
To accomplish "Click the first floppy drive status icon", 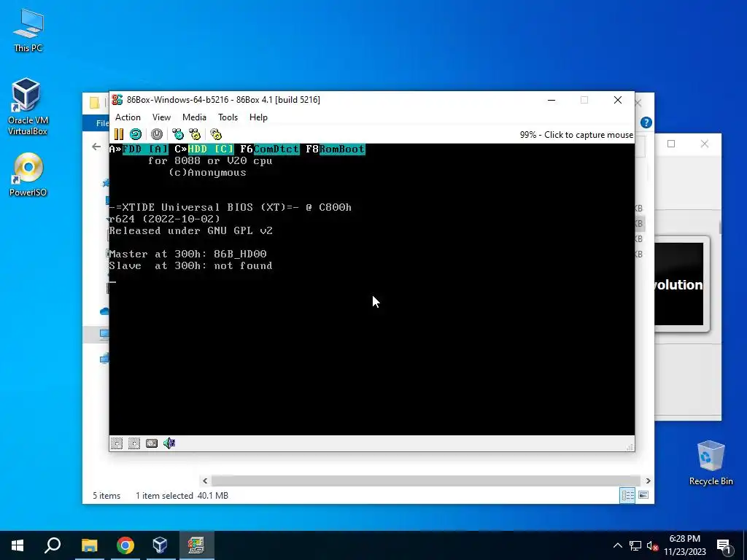I will pos(117,443).
